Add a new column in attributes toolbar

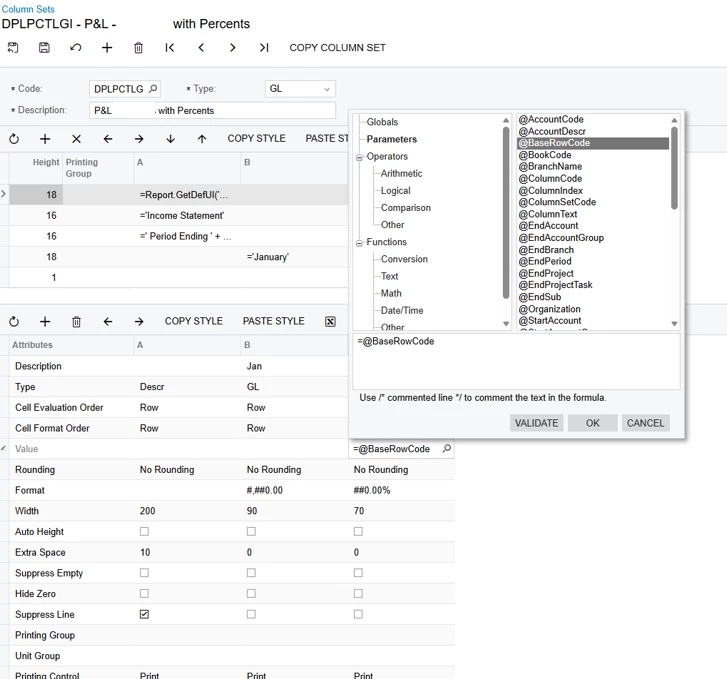[45, 321]
